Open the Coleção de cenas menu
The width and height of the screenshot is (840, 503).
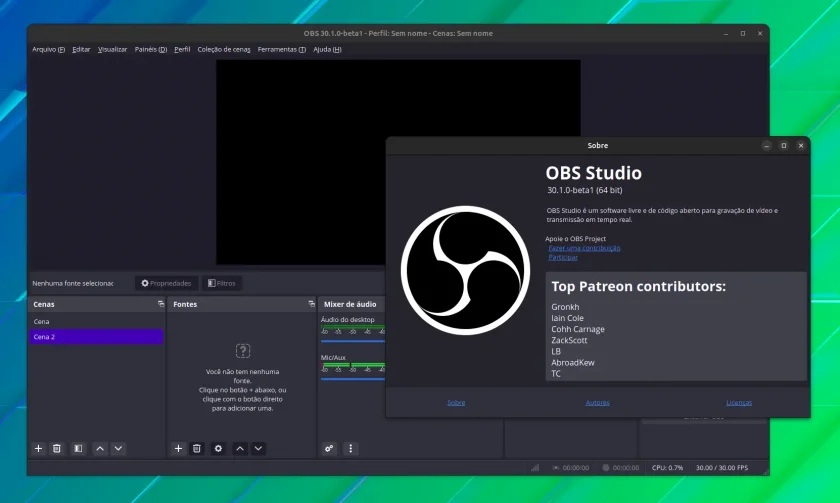click(224, 49)
